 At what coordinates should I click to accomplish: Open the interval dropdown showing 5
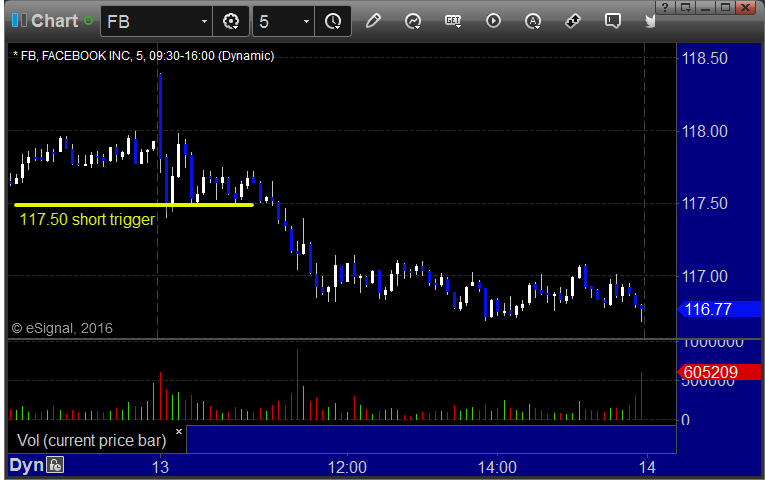coord(306,21)
